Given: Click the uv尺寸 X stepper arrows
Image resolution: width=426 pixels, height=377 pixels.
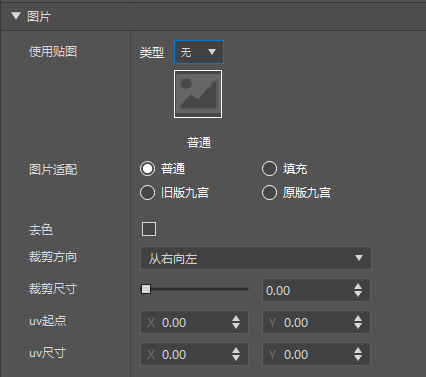Looking at the screenshot, I should (x=236, y=354).
